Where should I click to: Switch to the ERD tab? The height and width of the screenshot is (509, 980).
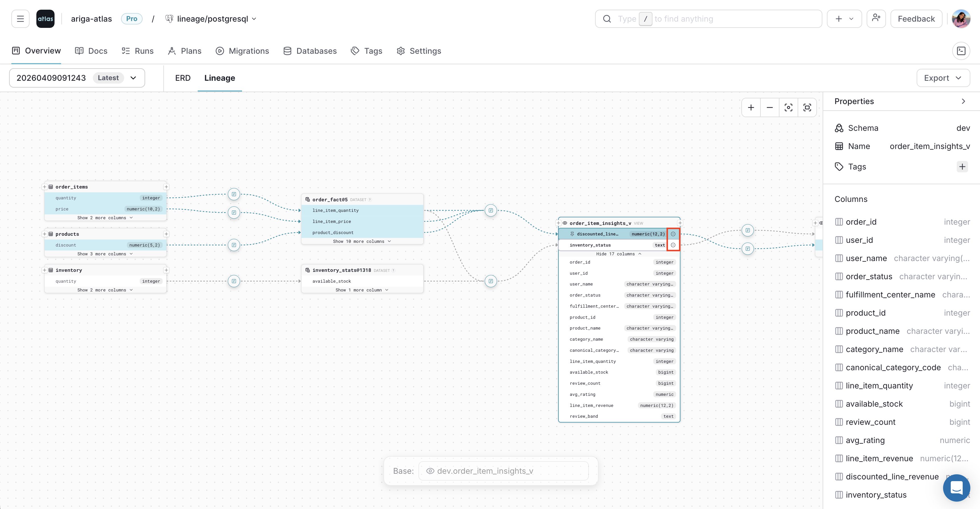[183, 78]
